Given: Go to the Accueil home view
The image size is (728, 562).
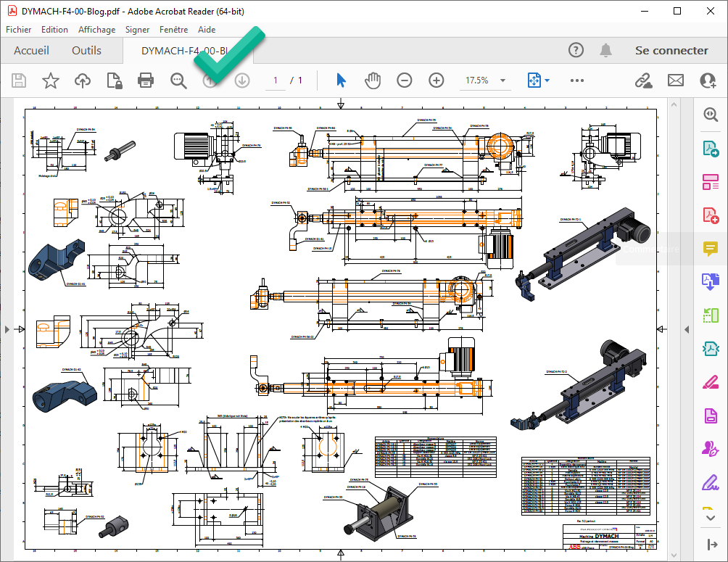Looking at the screenshot, I should click(x=32, y=51).
